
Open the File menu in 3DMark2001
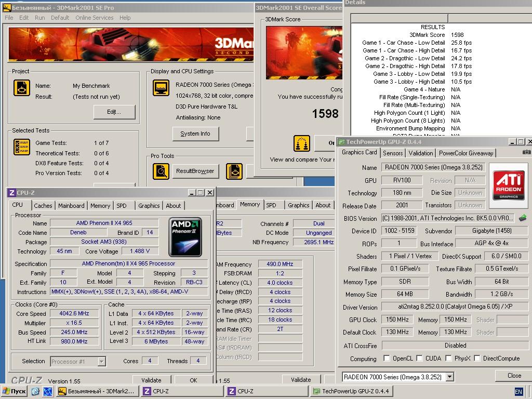[x=9, y=18]
